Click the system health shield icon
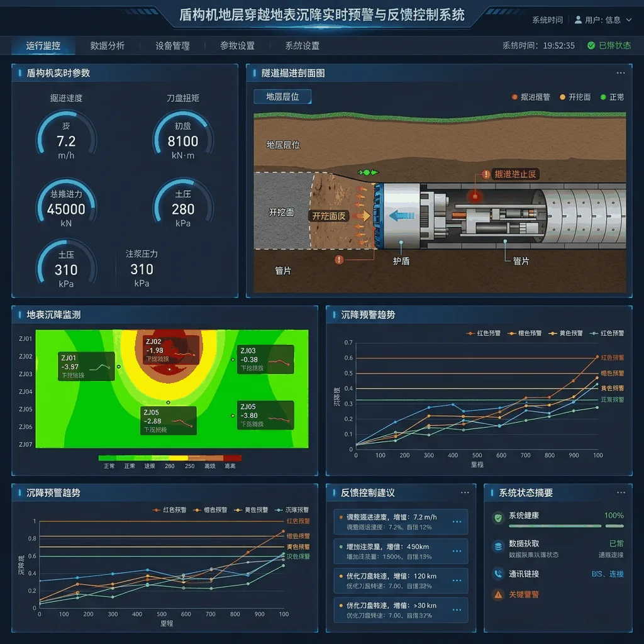This screenshot has height=644, width=644. [498, 518]
